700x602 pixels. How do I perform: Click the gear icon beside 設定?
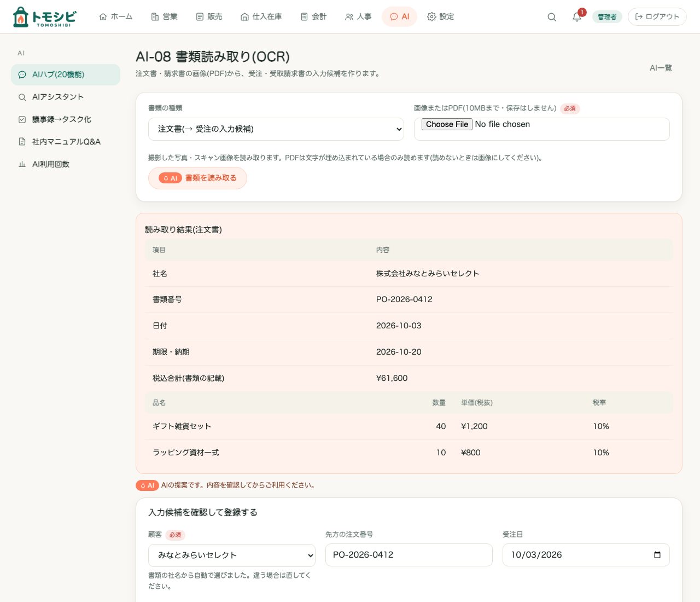[431, 17]
